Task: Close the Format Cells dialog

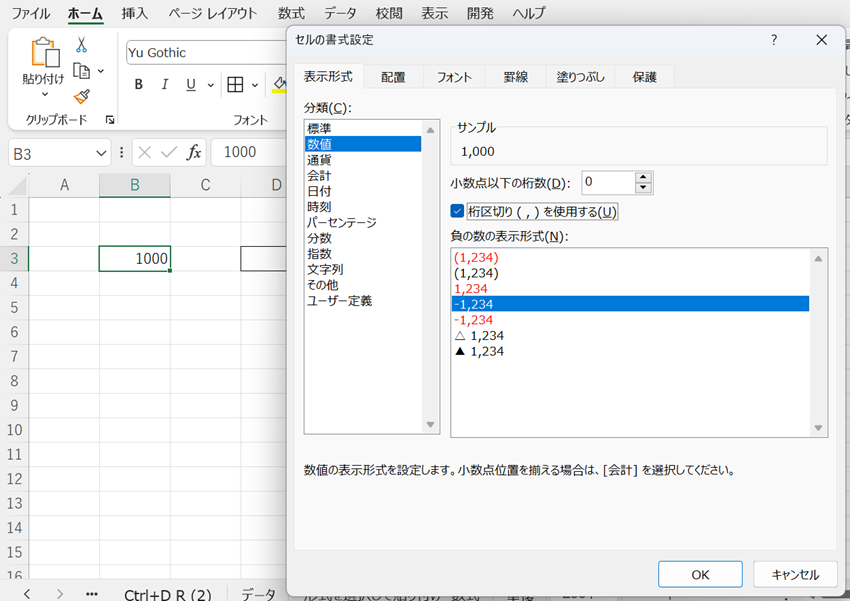Action: coord(822,40)
